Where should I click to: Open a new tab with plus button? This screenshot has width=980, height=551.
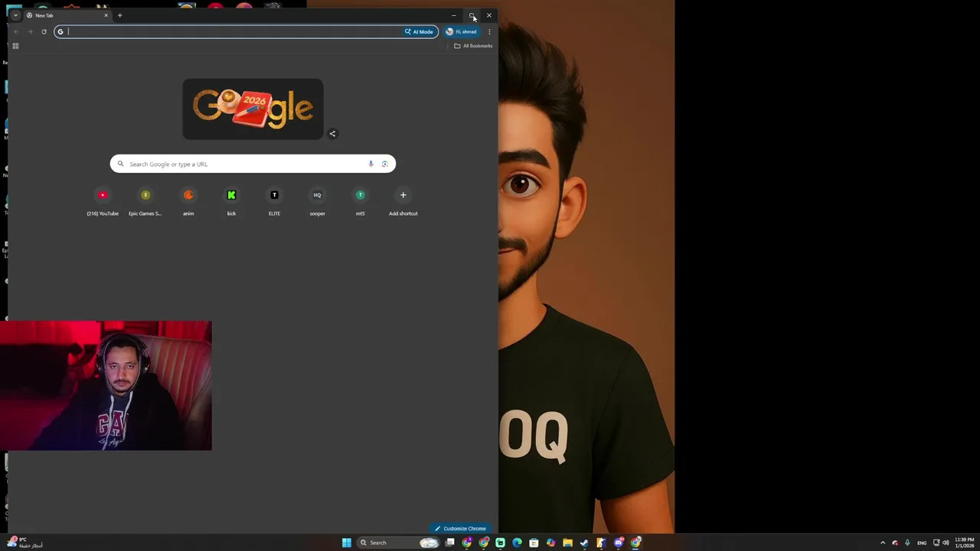tap(119, 15)
